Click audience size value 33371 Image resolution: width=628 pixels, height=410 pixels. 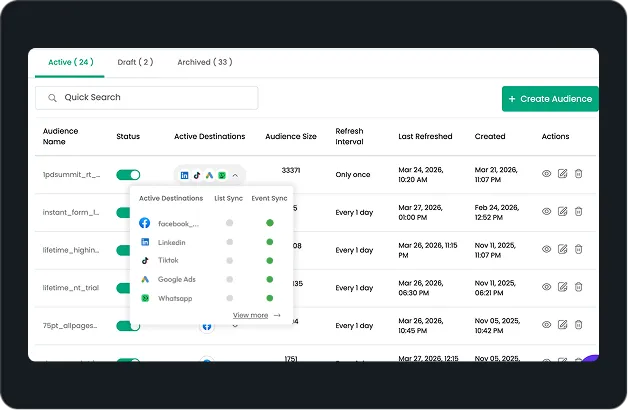point(291,170)
